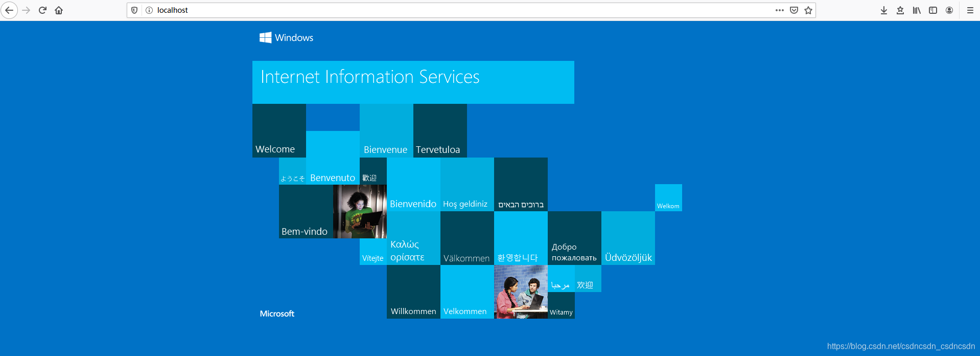The image size is (980, 356).
Task: Click the ようこそ Japanese tile
Action: (292, 171)
